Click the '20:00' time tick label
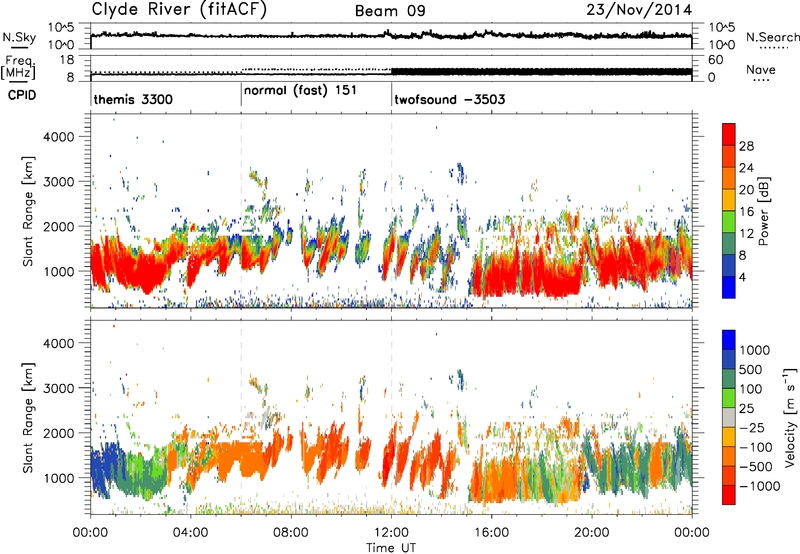Image resolution: width=800 pixels, height=554 pixels. [591, 533]
